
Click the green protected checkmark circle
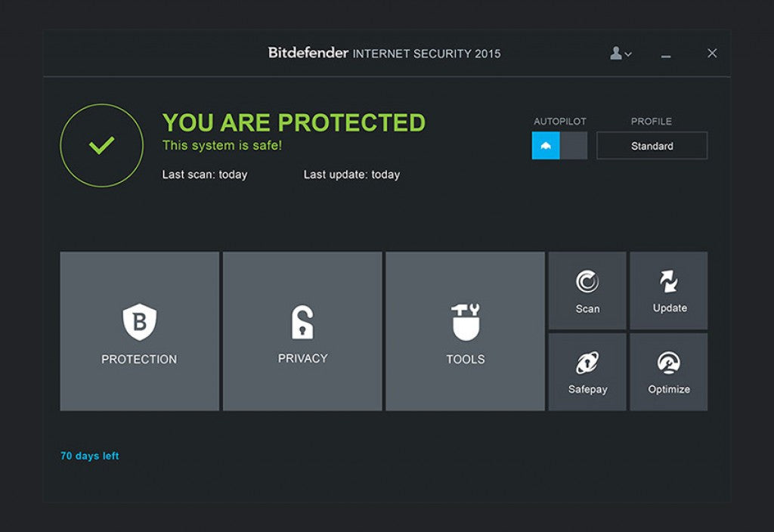tap(101, 144)
